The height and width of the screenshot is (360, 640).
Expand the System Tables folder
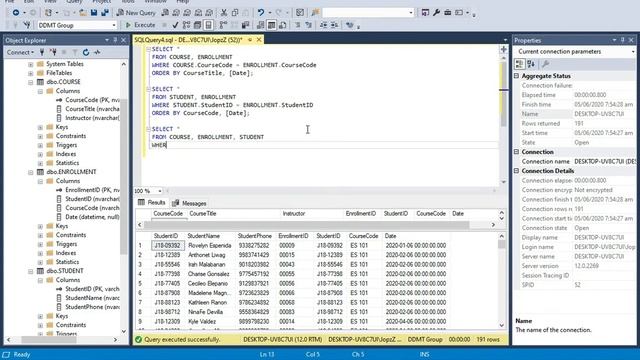point(31,64)
